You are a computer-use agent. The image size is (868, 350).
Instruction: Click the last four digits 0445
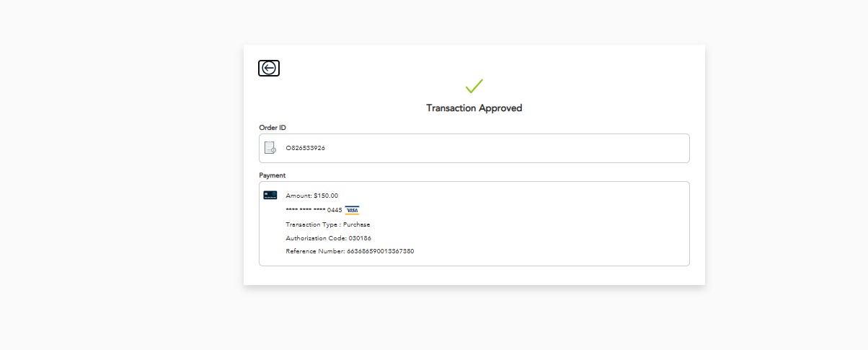(335, 210)
